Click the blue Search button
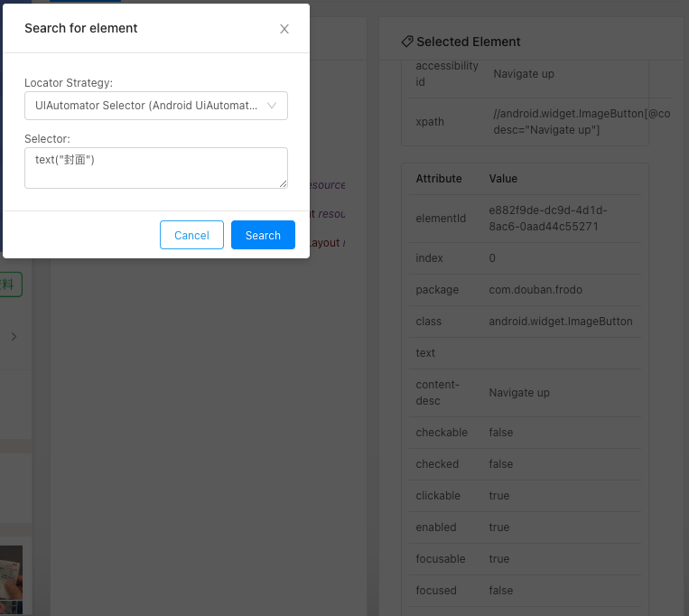689x616 pixels. coord(263,235)
